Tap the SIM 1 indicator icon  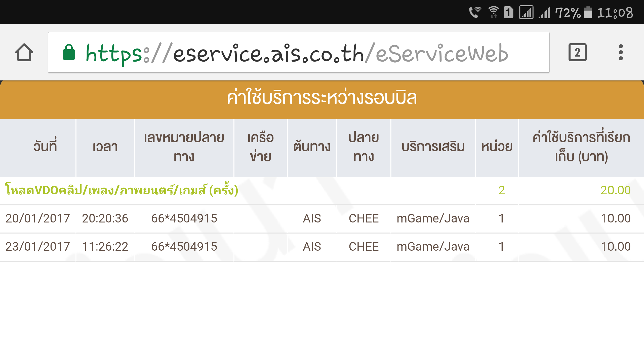pos(508,13)
